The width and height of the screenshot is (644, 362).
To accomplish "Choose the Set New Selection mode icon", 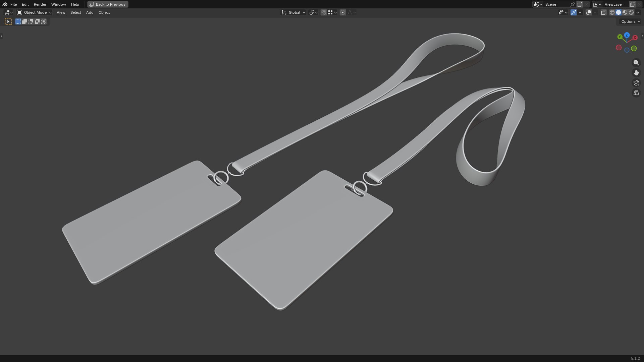I will point(18,21).
